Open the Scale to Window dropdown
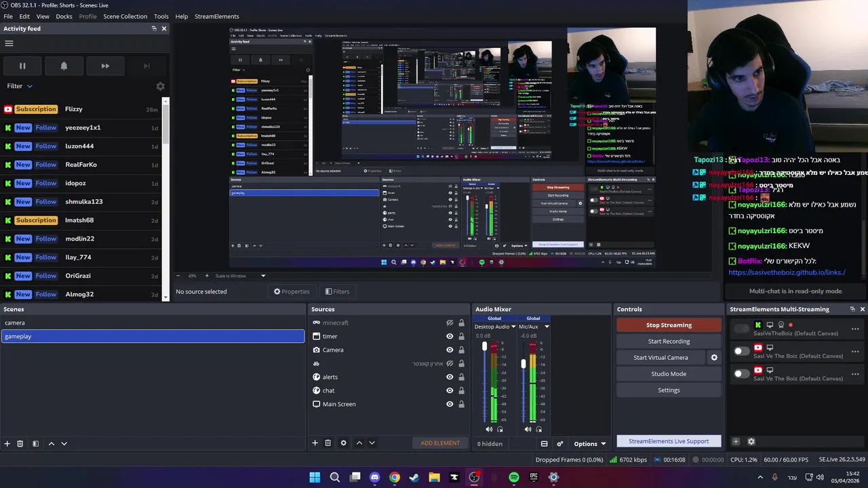 (240, 276)
